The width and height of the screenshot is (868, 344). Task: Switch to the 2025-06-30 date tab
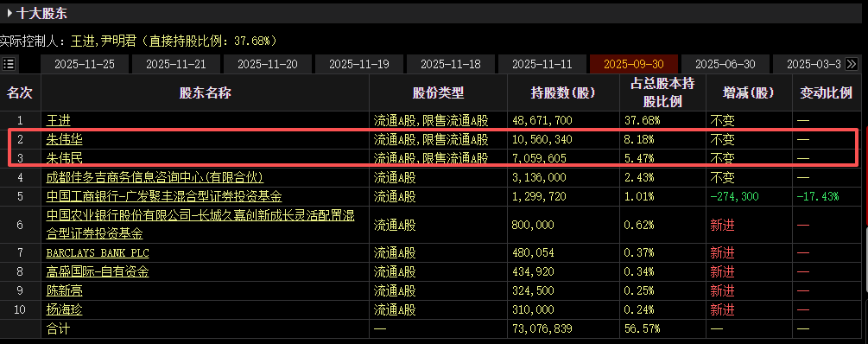pos(725,64)
